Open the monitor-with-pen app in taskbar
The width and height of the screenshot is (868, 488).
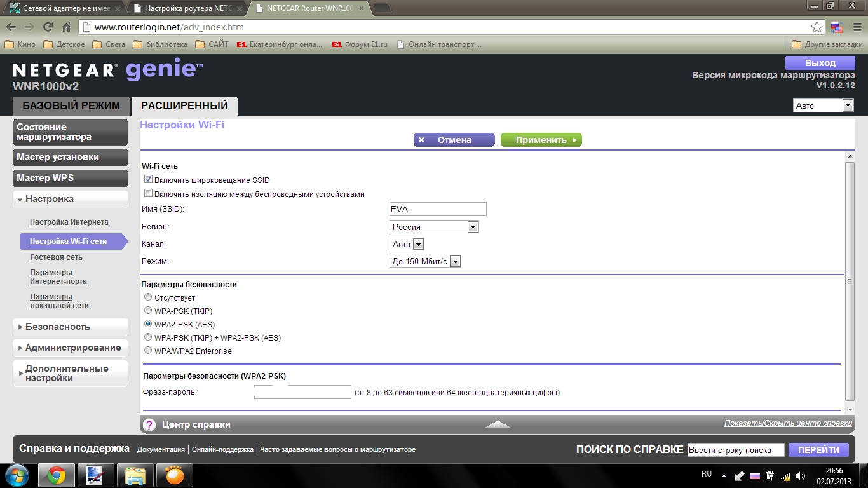click(x=96, y=475)
